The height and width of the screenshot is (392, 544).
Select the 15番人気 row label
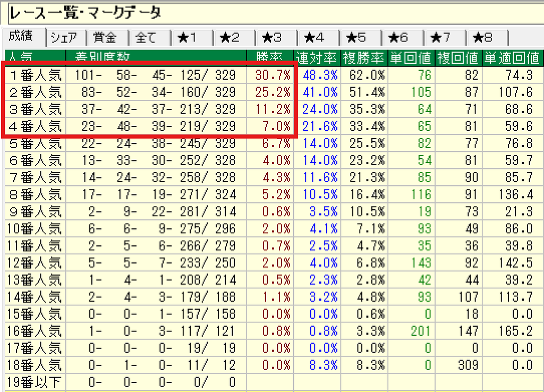[x=35, y=314]
